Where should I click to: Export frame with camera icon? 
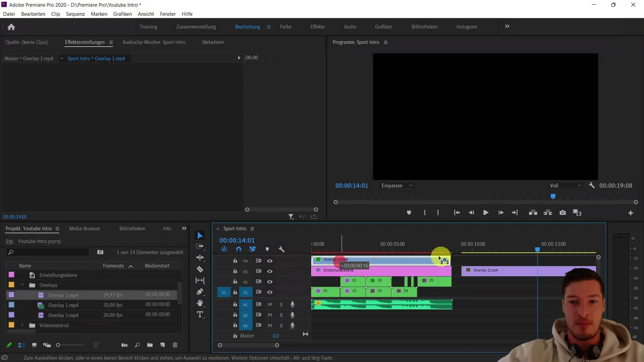pos(562,213)
